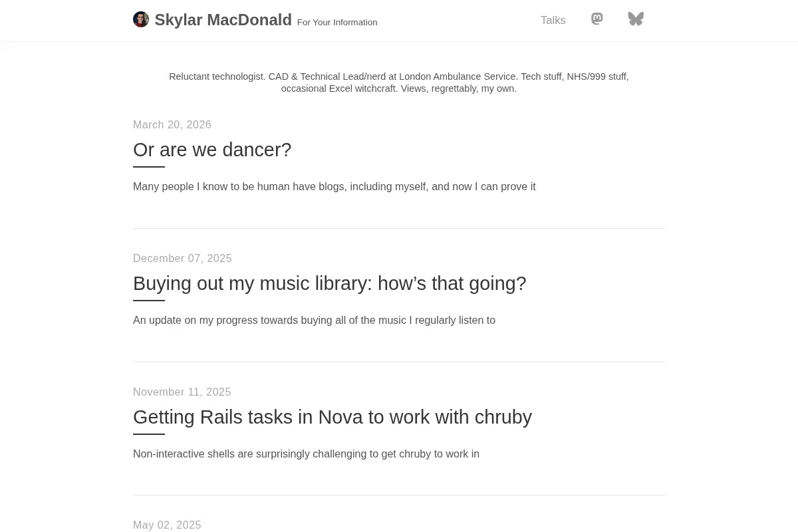Open 'Getting Rails tasks in Nova' post
The image size is (798, 532).
[332, 417]
